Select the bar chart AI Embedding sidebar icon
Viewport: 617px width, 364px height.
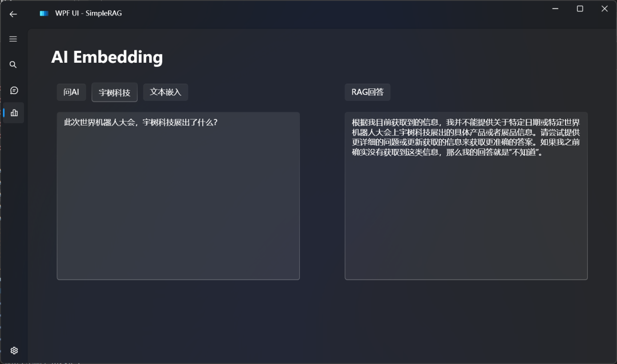tap(13, 112)
